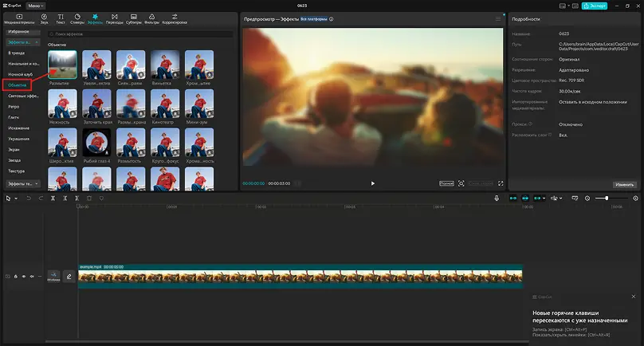This screenshot has height=346, width=644.
Task: Select Искажение effects category
Action: pyautogui.click(x=18, y=128)
